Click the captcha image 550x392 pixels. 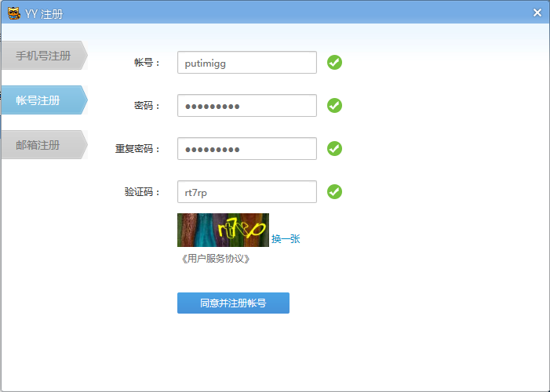click(x=223, y=230)
